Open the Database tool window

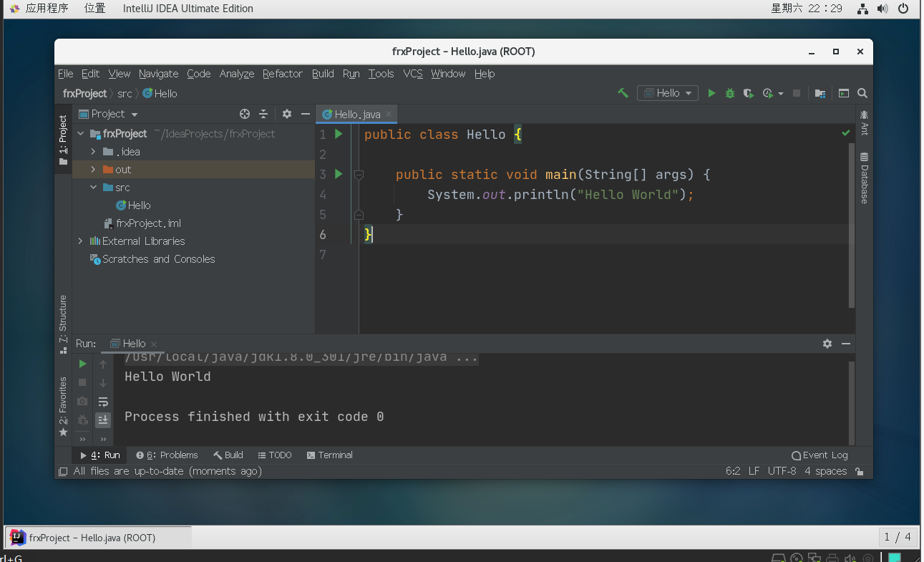point(864,178)
